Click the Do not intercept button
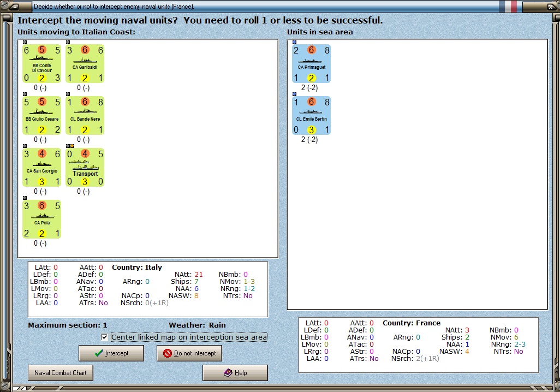This screenshot has width=560, height=392. point(189,353)
